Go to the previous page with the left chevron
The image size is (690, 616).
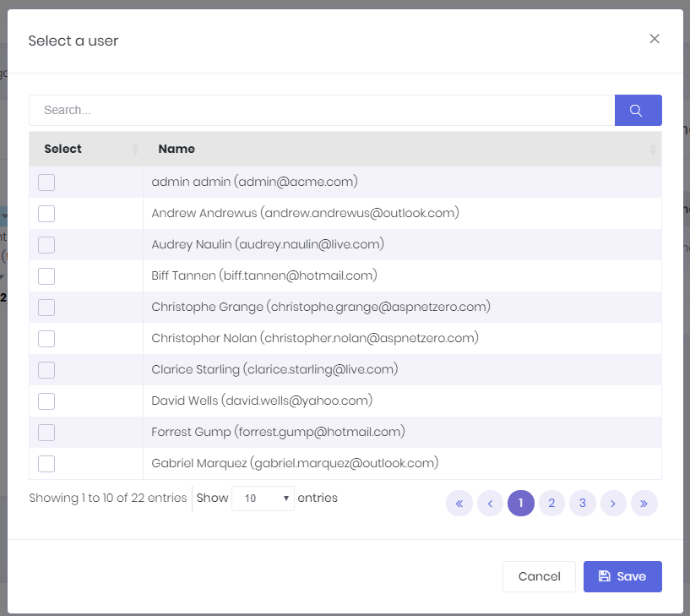[490, 503]
